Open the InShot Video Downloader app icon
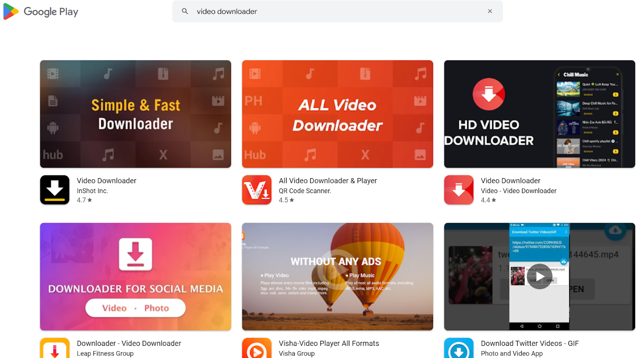This screenshot has height=358, width=644. coord(55,190)
